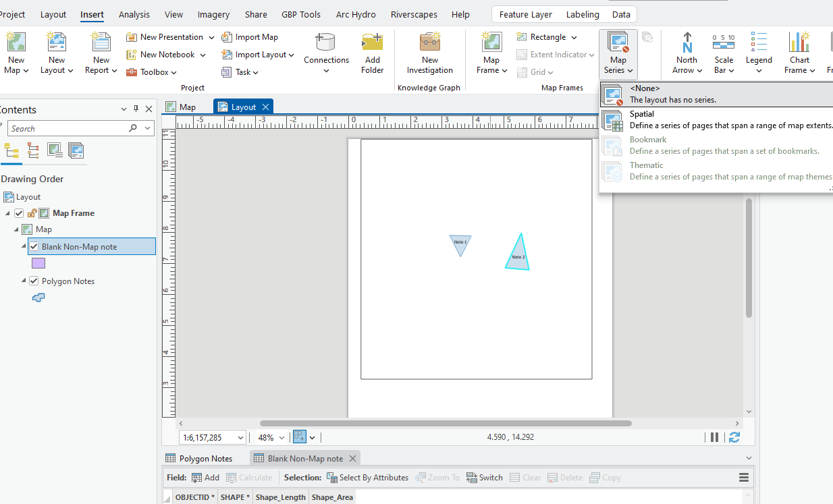Collapse the Map Frame tree node
This screenshot has width=833, height=504.
pos(8,213)
